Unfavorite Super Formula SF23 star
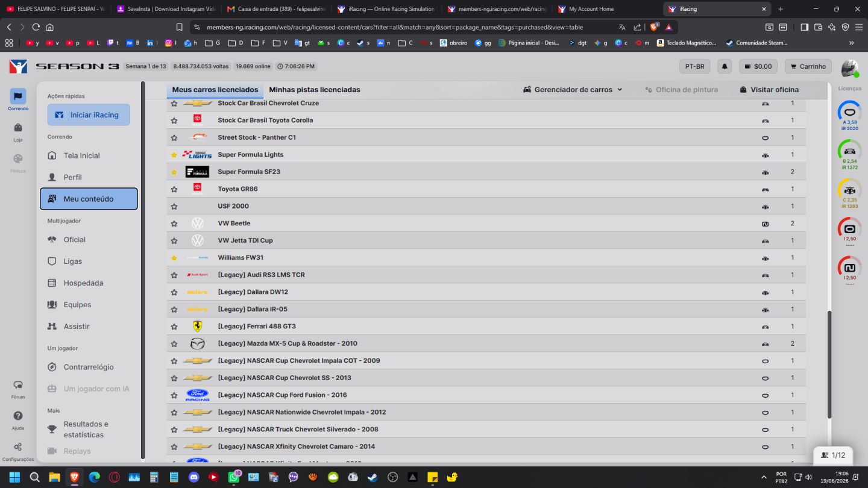The image size is (868, 488). click(174, 172)
